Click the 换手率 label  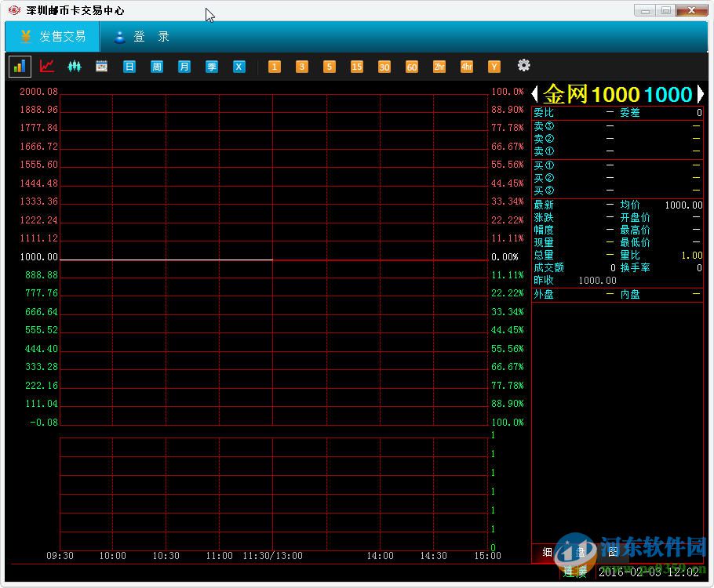635,267
